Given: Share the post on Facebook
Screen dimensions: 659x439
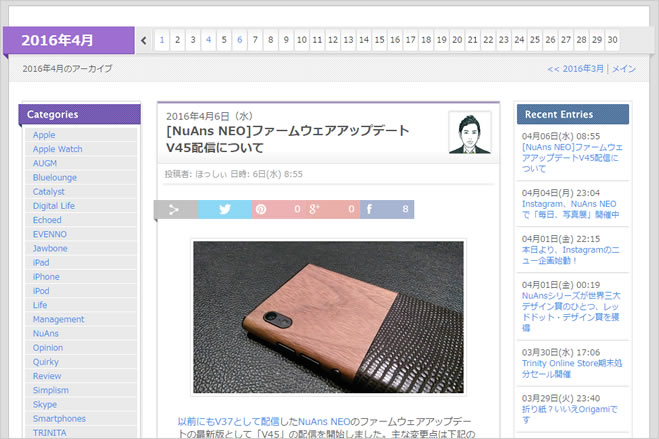Looking at the screenshot, I should [387, 209].
